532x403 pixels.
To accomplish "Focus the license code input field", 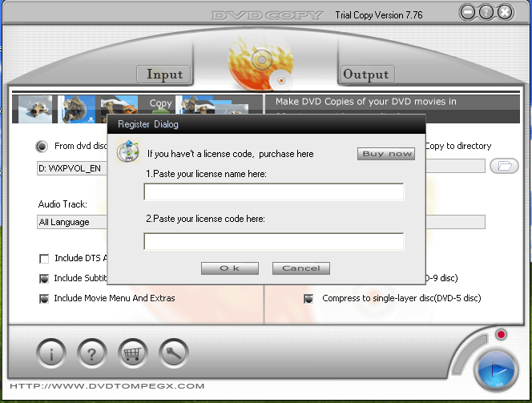I will pos(274,241).
